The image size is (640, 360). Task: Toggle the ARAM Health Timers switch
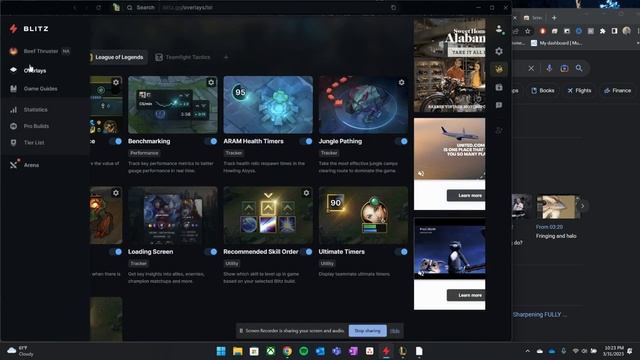[306, 141]
